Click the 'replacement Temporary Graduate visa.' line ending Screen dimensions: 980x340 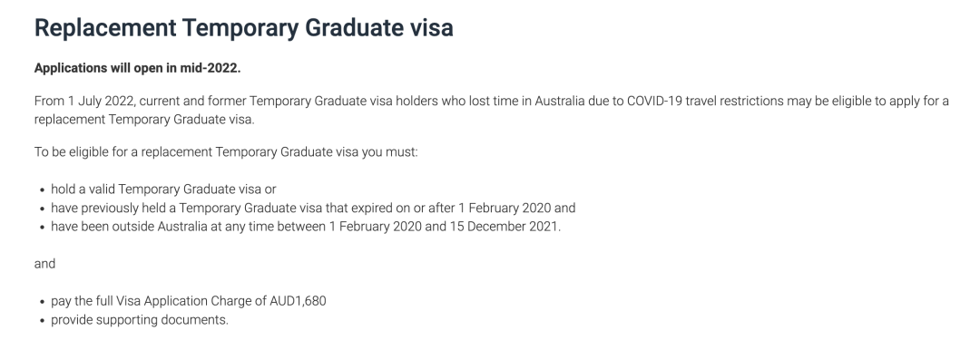pos(144,120)
